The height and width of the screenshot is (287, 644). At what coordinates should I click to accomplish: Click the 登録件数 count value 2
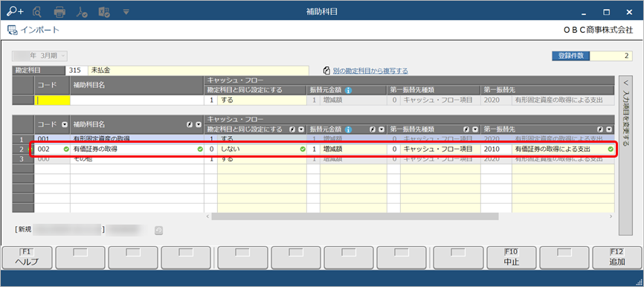tap(611, 56)
